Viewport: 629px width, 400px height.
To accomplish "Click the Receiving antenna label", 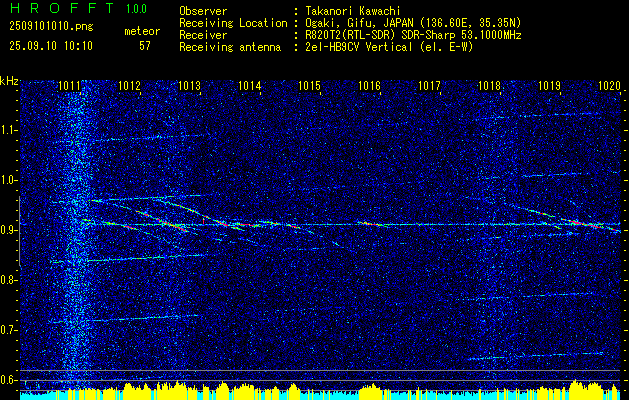I will click(230, 47).
